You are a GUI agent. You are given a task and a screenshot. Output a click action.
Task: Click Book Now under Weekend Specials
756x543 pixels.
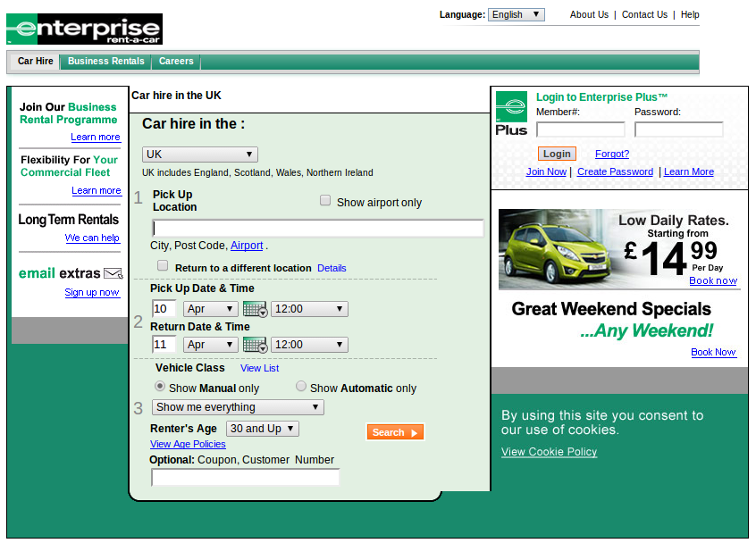pyautogui.click(x=714, y=352)
